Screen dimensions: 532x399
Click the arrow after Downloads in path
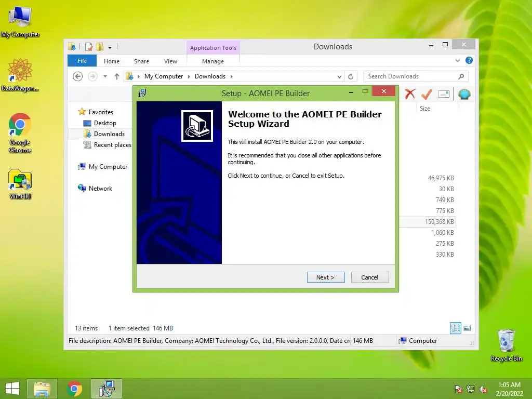231,76
